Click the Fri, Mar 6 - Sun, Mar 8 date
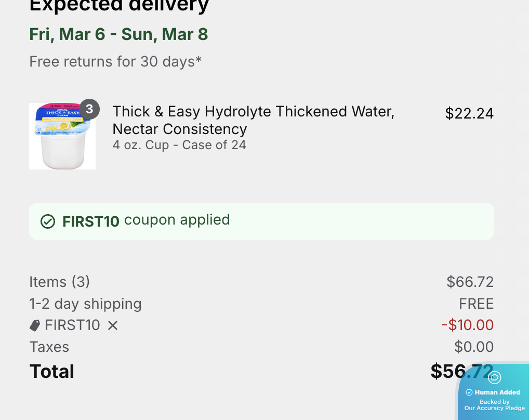Image resolution: width=529 pixels, height=420 pixels. (x=118, y=34)
